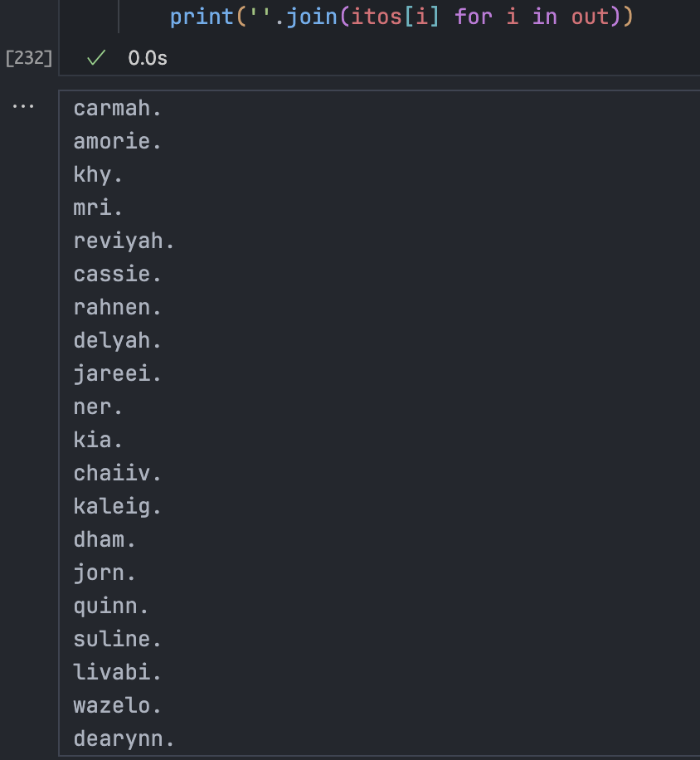Click the output line 'reviyah.'
Screen dimensions: 700x760
pyautogui.click(x=124, y=241)
